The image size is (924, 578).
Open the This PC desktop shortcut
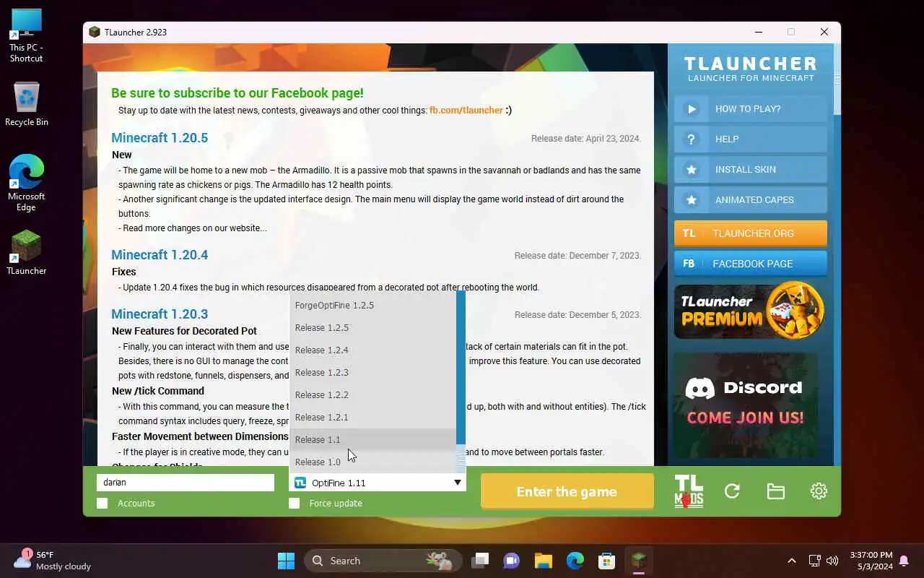point(26,36)
